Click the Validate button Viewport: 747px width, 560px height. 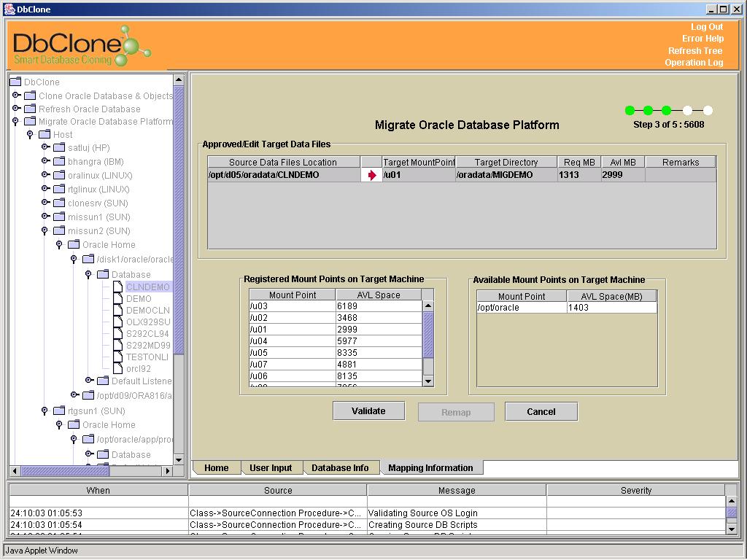(x=368, y=411)
